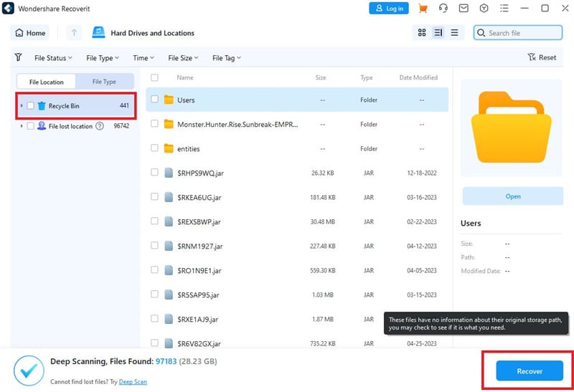Check the $RNM1927.jar checkbox

pos(154,245)
